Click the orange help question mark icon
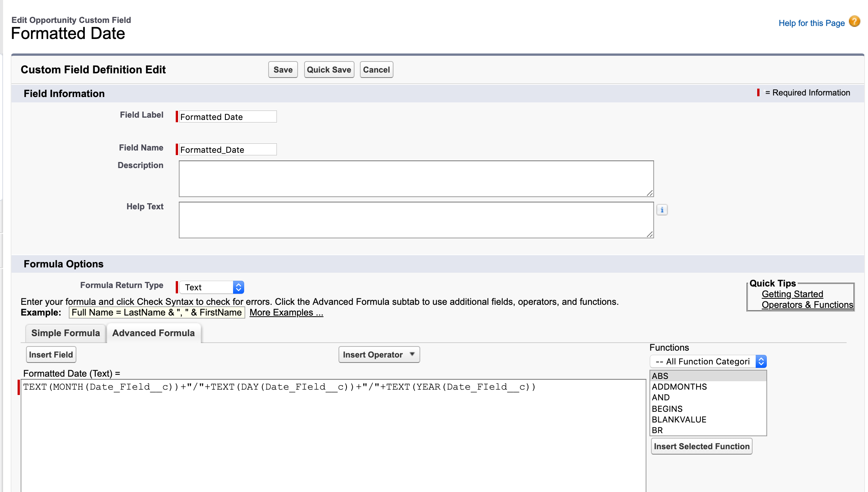Screen dimensions: 868x492 pos(854,22)
